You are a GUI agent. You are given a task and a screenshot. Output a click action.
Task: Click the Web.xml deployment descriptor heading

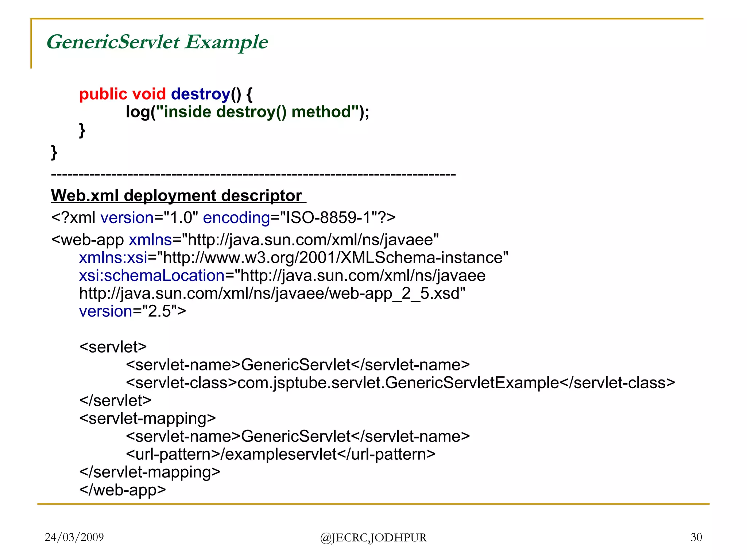click(177, 196)
